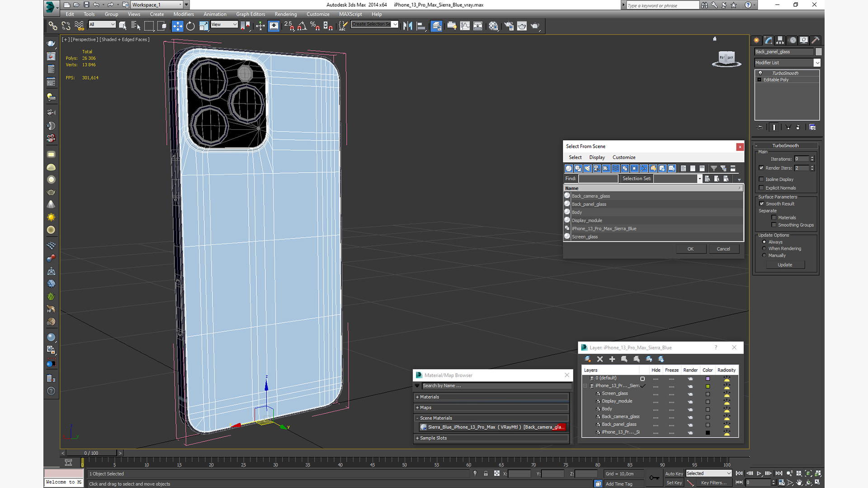Toggle the selection lock icon in status bar
868x488 pixels.
coord(486,474)
